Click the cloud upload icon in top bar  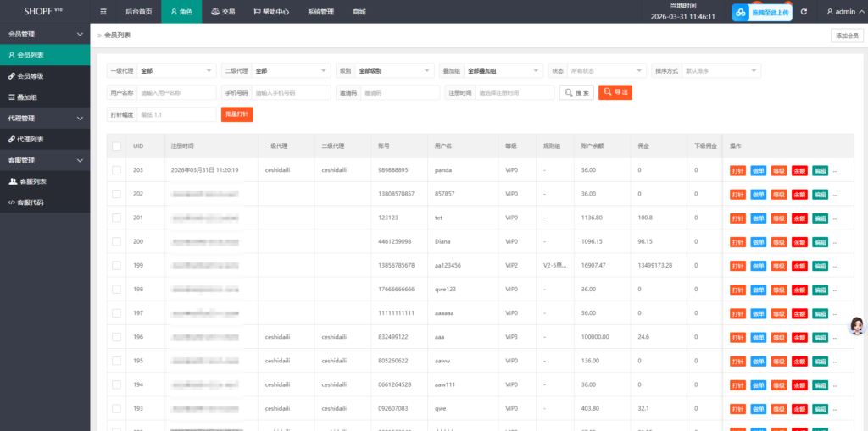click(x=738, y=13)
